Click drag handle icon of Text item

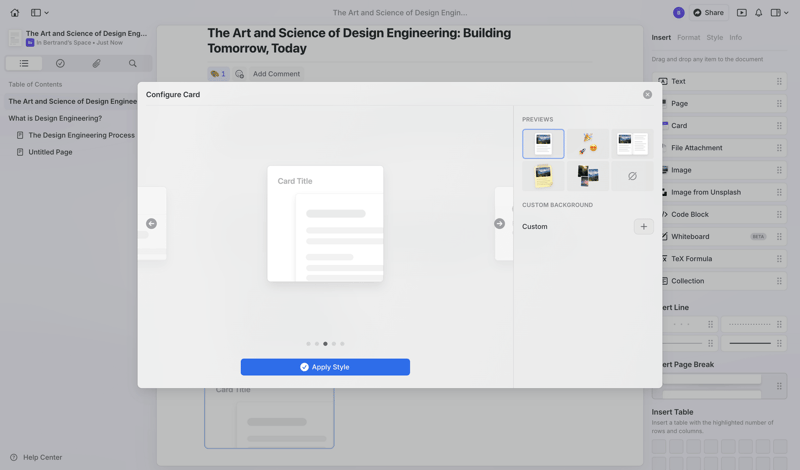pos(779,81)
